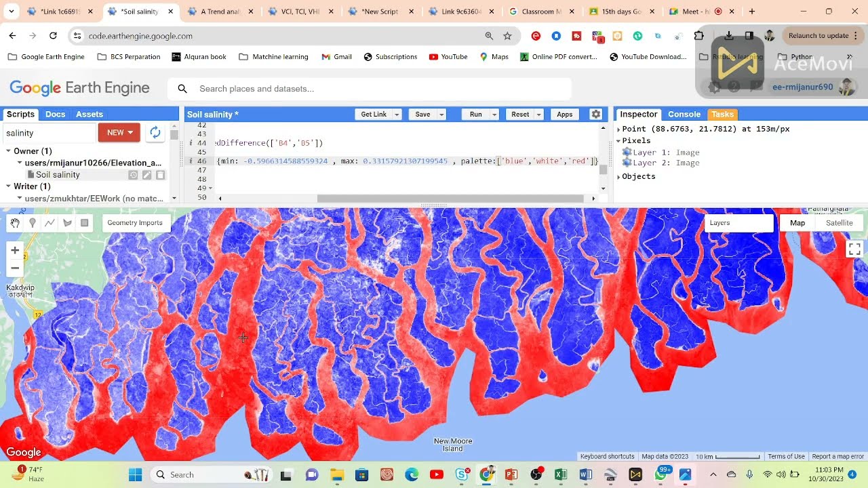868x488 pixels.
Task: Open Windows Start menu
Action: pyautogui.click(x=135, y=474)
